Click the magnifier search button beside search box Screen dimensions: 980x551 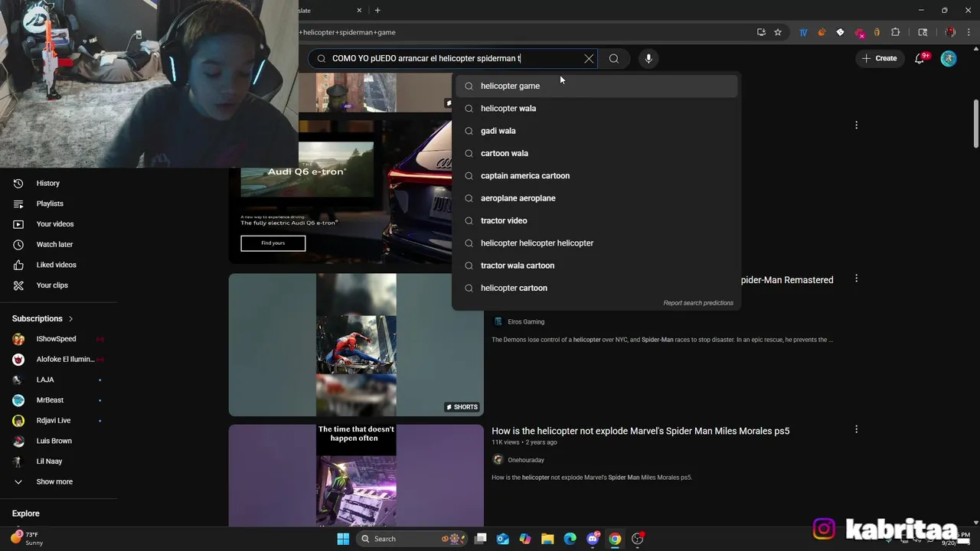click(614, 58)
